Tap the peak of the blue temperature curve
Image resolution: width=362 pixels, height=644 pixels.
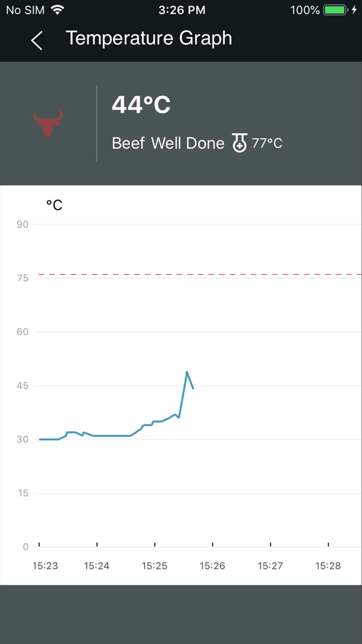[187, 372]
